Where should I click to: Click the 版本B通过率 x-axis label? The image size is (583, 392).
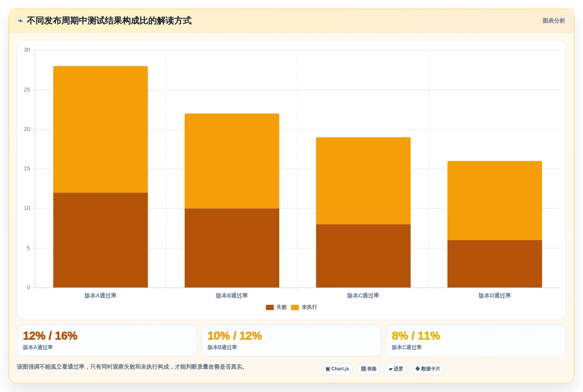[x=232, y=296]
